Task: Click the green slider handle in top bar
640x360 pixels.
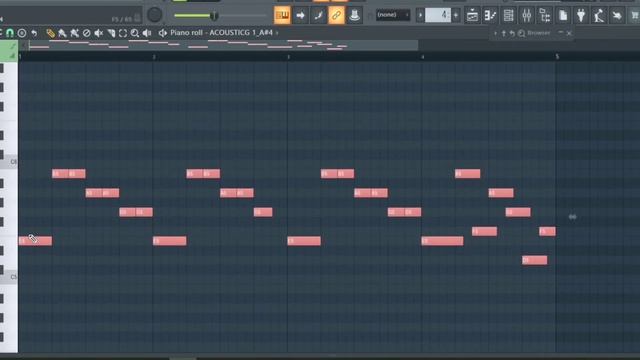Action: click(x=214, y=16)
